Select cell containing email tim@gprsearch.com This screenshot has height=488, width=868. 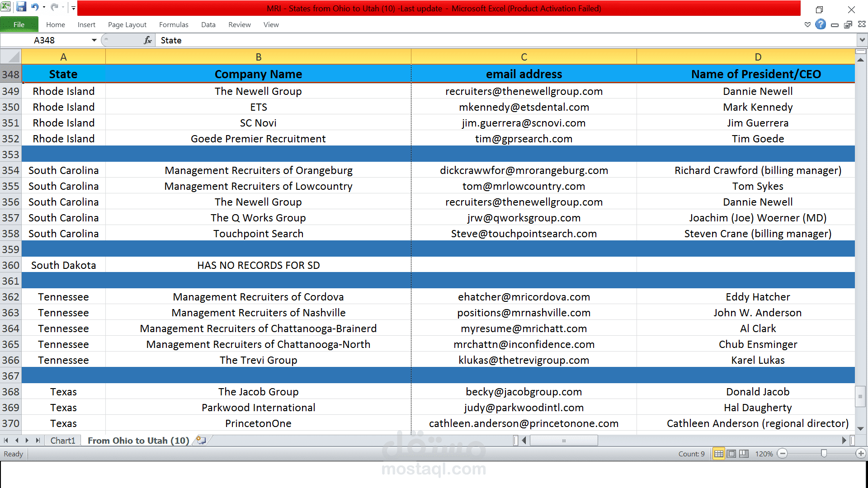[524, 138]
